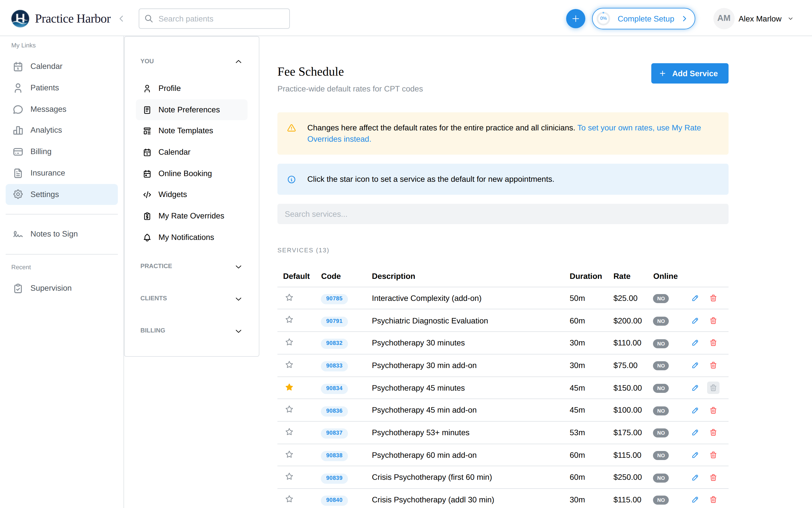Edit the 90834 Psychotherapy 45 minutes service

[x=695, y=388]
